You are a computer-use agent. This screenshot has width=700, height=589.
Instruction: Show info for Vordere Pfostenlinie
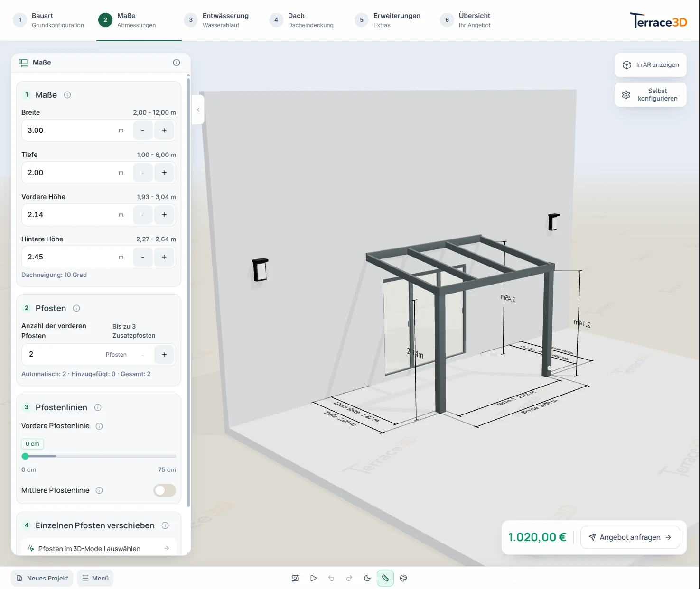(99, 426)
